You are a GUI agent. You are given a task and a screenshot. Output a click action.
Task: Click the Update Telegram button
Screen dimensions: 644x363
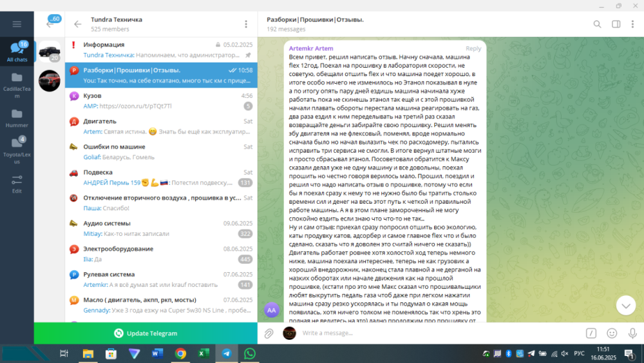coord(146,333)
